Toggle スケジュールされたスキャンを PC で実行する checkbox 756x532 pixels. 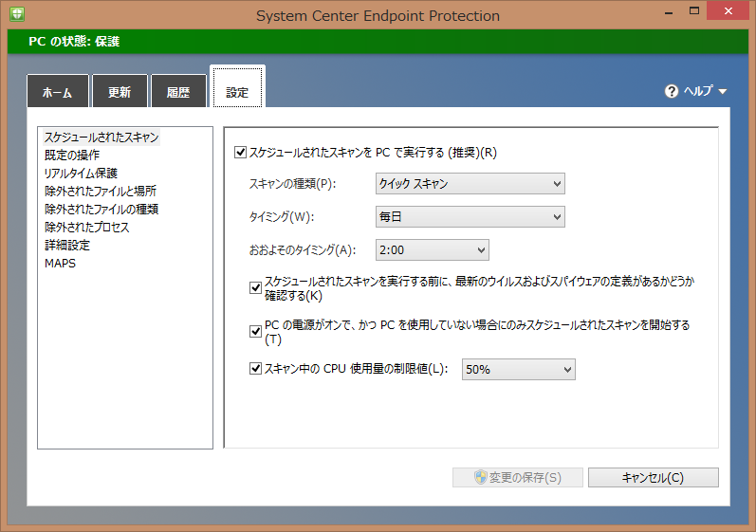tap(240, 153)
